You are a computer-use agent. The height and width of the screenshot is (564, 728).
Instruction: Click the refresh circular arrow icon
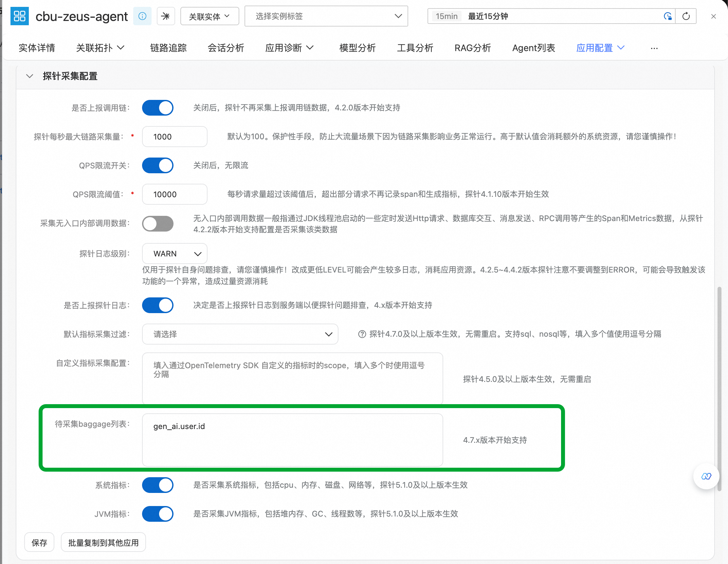pos(686,16)
